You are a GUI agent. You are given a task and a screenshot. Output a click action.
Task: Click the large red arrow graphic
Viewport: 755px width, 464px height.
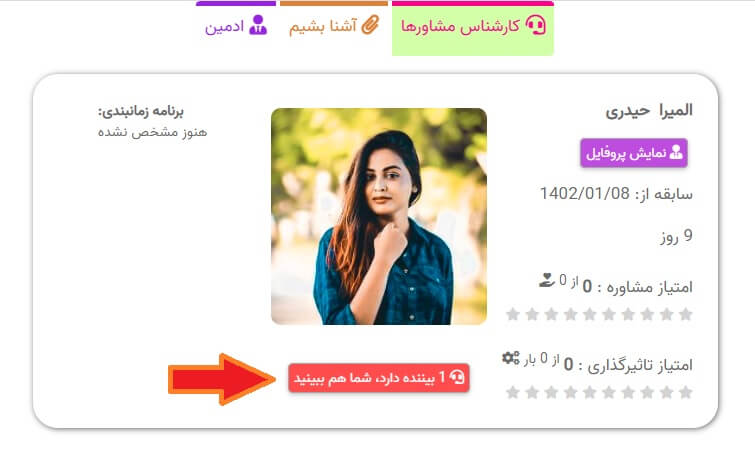221,379
